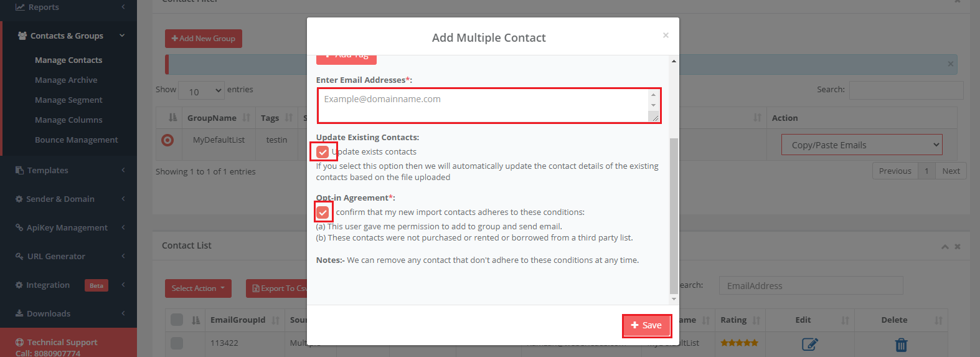Click the Templates sidebar icon
The width and height of the screenshot is (980, 357).
click(x=20, y=171)
